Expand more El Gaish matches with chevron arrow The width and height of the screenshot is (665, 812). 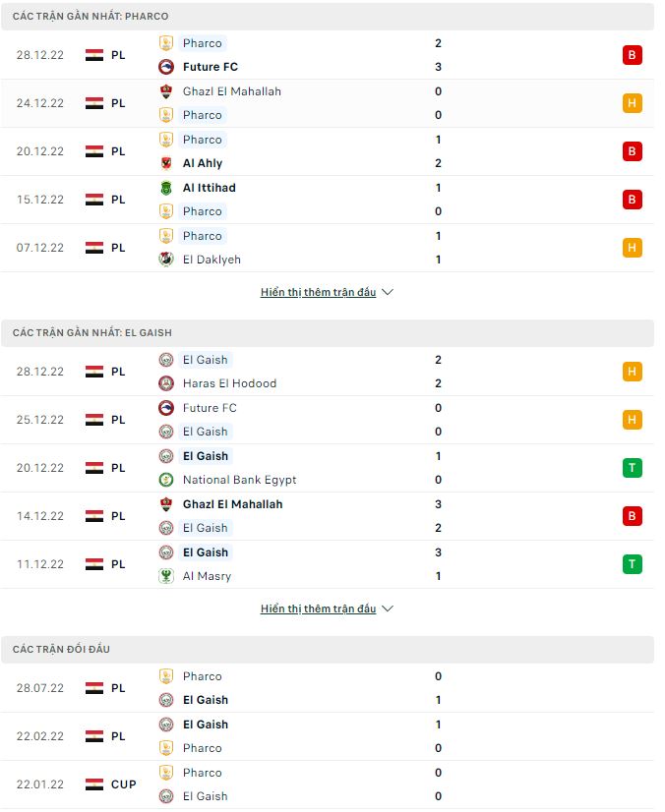pos(387,609)
